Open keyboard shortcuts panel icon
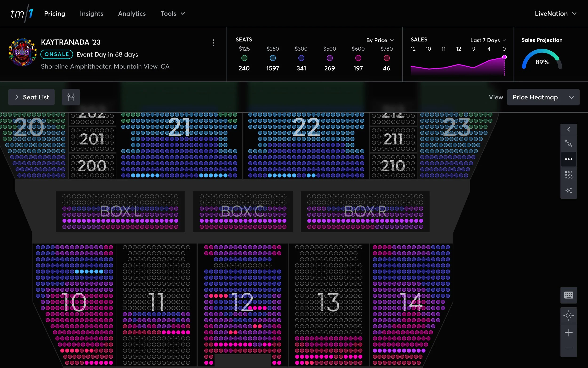This screenshot has height=368, width=588. (x=568, y=295)
